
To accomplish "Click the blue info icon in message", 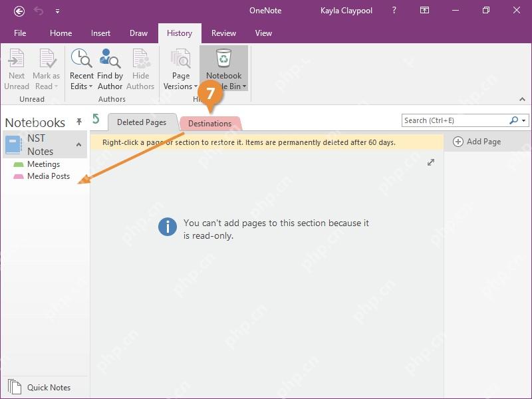I will point(168,227).
